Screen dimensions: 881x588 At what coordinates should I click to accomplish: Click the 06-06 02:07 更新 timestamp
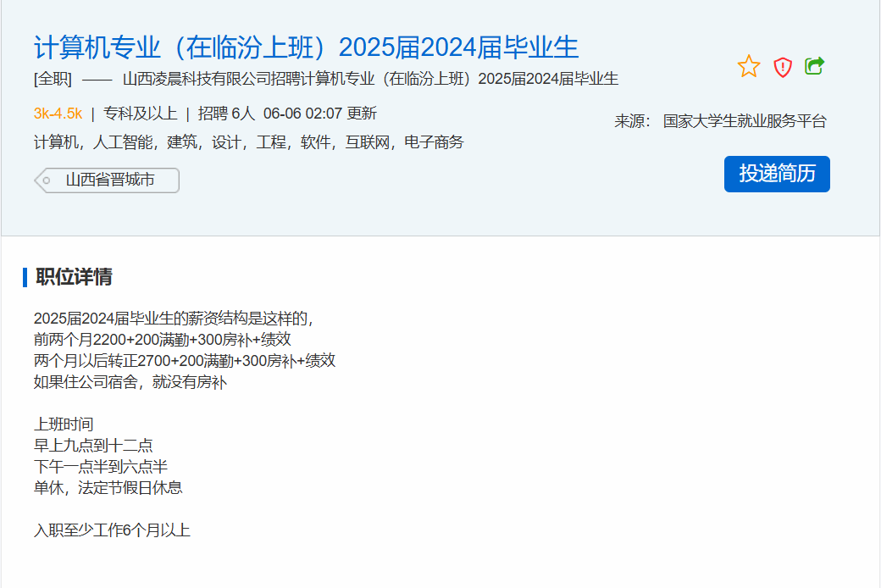pyautogui.click(x=319, y=114)
